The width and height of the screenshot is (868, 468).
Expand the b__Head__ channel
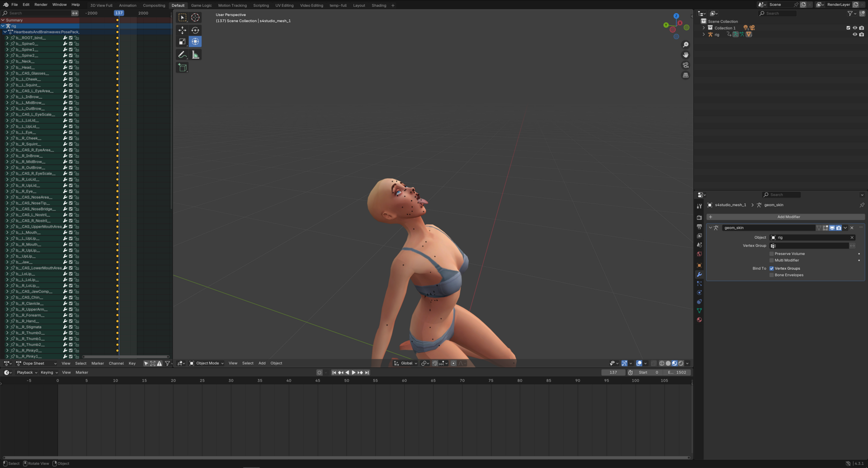(x=7, y=67)
